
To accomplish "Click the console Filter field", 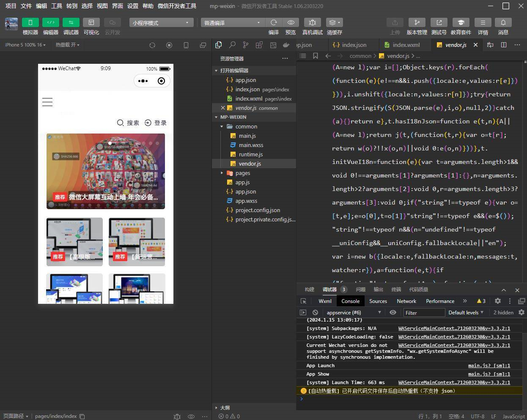I will coord(424,313).
